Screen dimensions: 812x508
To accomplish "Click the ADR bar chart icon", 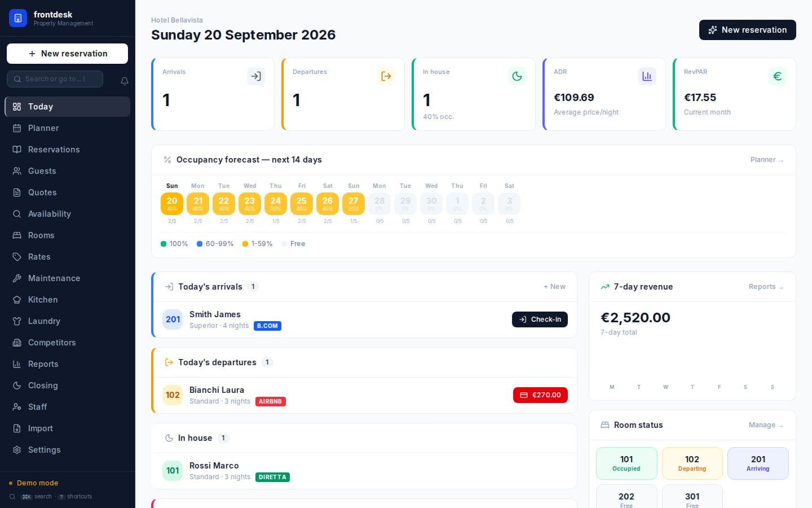I will click(647, 76).
